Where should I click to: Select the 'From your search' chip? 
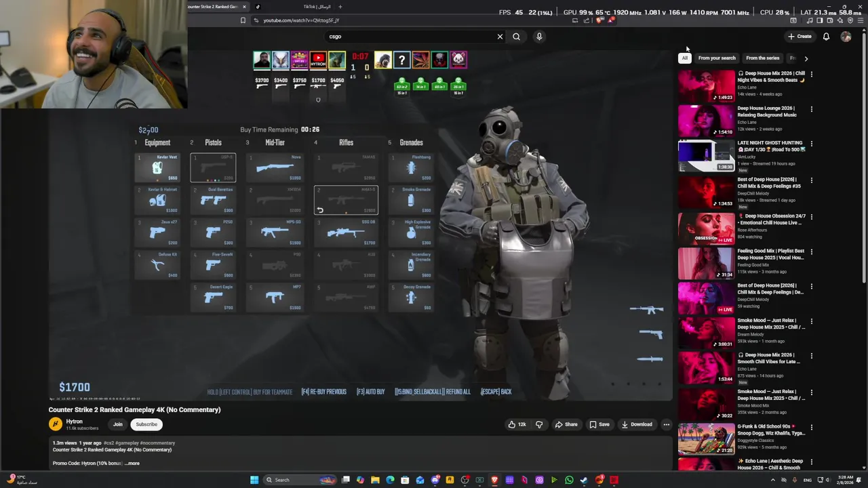tap(717, 58)
